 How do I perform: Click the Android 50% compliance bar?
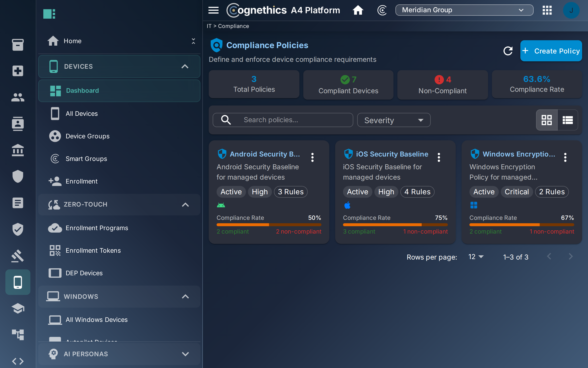tap(269, 225)
